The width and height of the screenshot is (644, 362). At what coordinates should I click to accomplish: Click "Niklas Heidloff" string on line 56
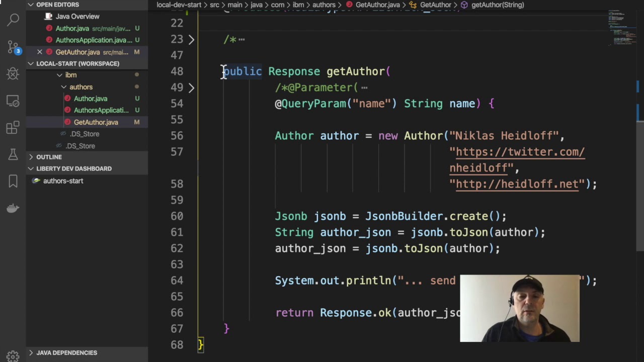pyautogui.click(x=504, y=136)
